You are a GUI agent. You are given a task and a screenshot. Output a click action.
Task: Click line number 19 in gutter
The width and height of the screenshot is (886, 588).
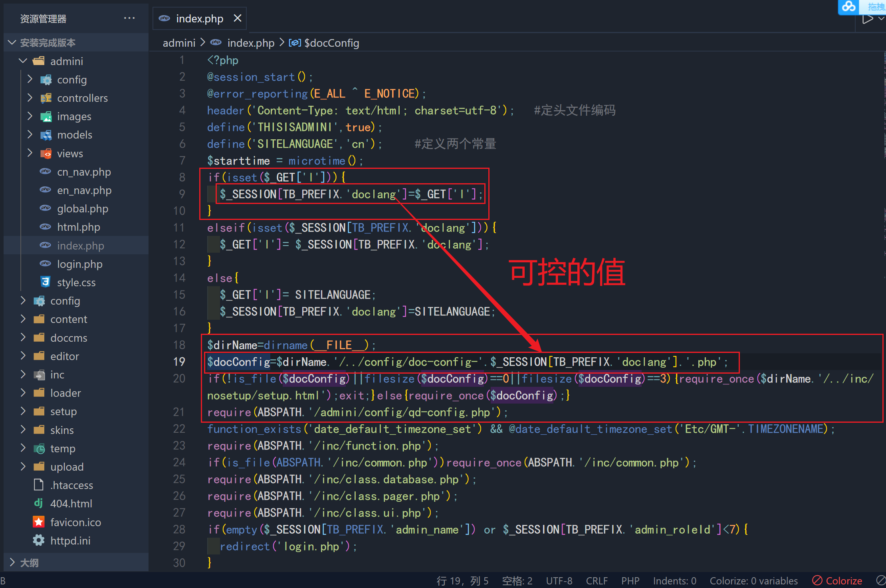pos(179,362)
